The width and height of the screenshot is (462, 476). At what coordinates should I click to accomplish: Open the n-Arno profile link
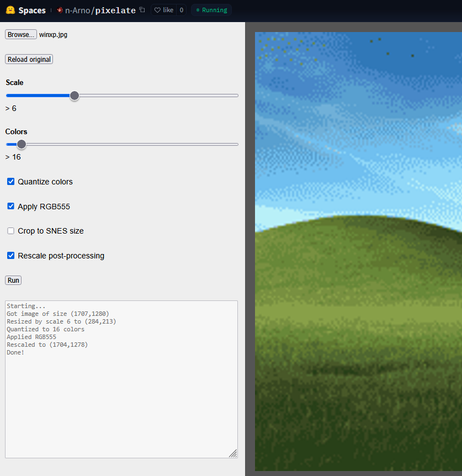[x=78, y=10]
